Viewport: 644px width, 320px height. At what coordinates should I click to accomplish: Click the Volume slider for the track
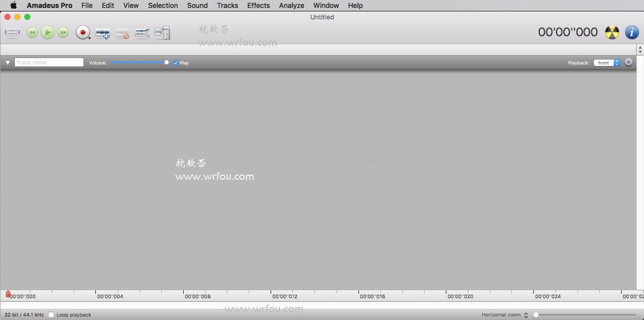(139, 63)
